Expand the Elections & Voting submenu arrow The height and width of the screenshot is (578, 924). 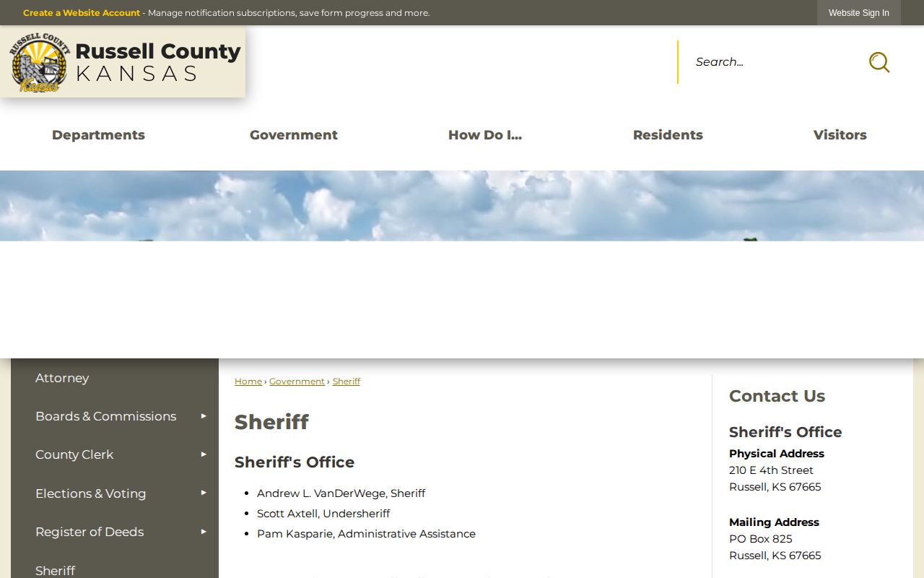204,493
